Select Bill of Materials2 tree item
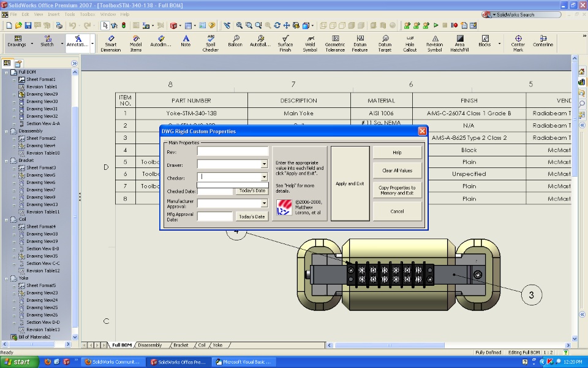Screen dimensions: 588x368 pos(34,337)
